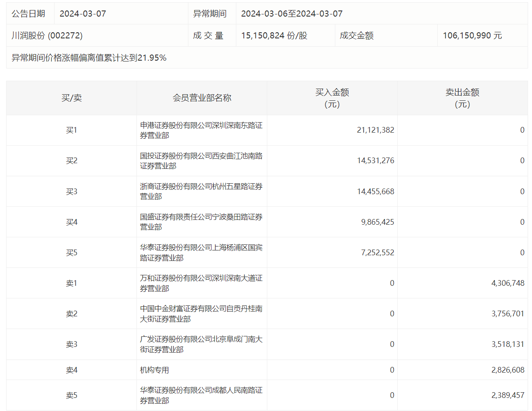Click buy amount 7,252,552
532x411 pixels.
click(378, 253)
